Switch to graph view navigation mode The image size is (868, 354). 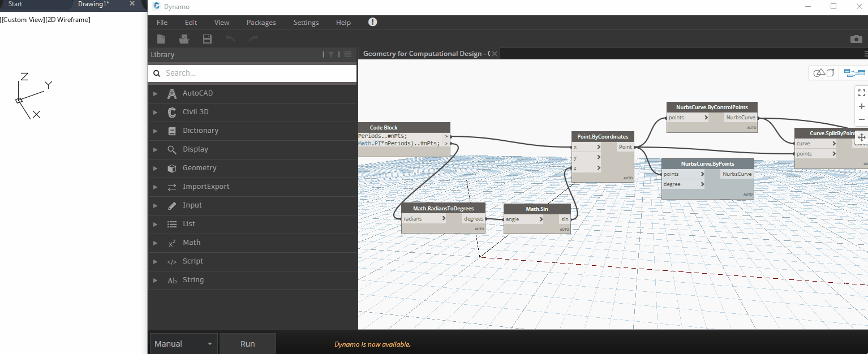click(x=854, y=73)
